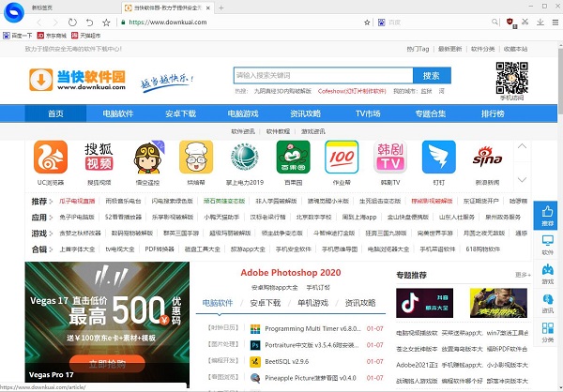Click the bookmark star in address bar
Image resolution: width=563 pixels, height=392 pixels.
click(x=367, y=23)
